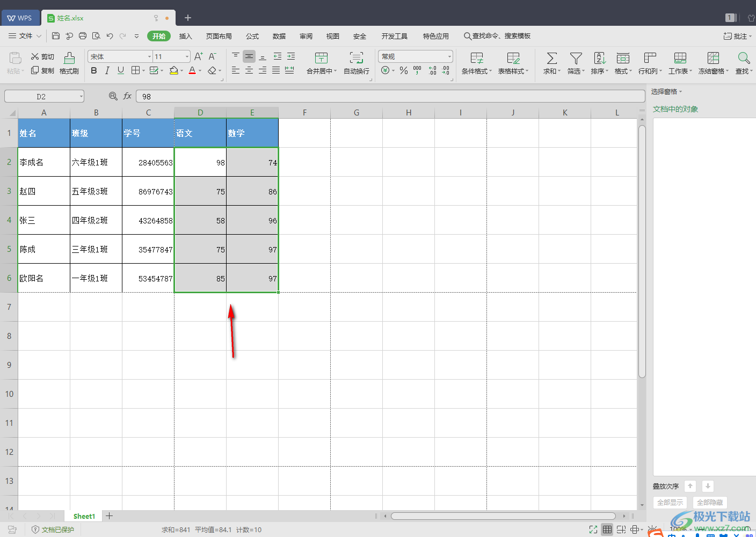Screen dimensions: 756x537
Task: Click the thousands separator icon
Action: point(417,70)
